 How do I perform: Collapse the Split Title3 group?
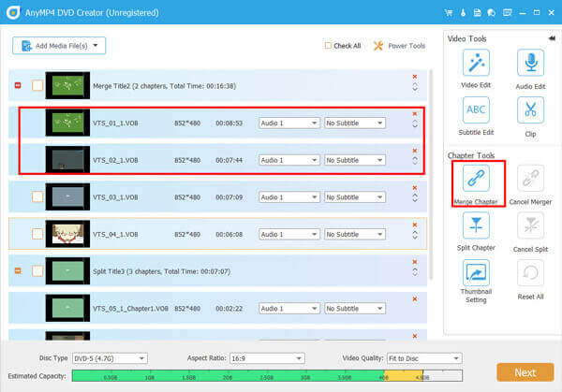[18, 270]
